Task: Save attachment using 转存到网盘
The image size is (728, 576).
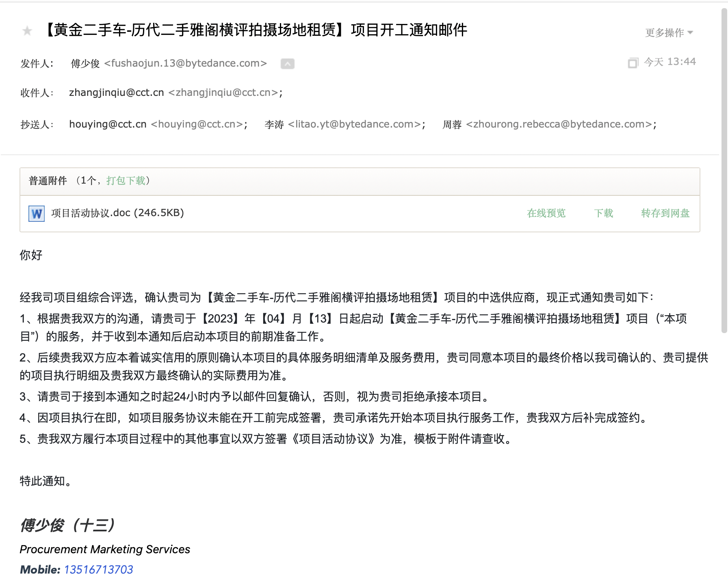Action: click(665, 213)
